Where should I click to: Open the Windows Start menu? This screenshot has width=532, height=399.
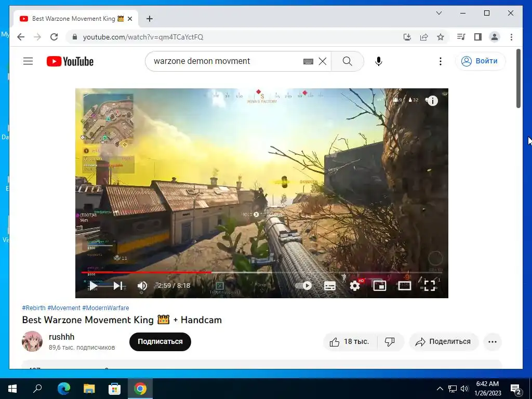coord(12,389)
